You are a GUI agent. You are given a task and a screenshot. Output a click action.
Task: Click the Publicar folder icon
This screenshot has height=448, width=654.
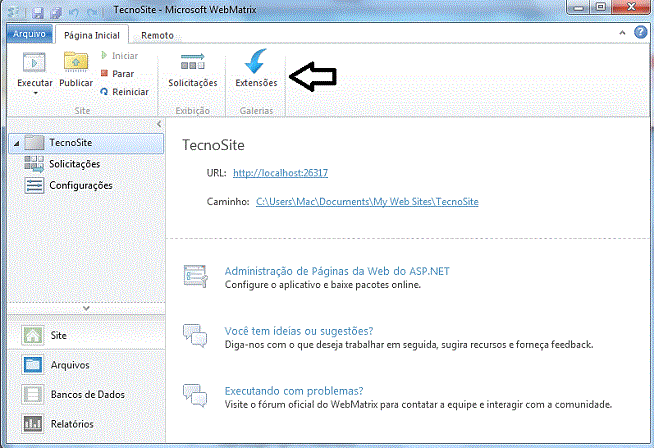click(x=76, y=62)
